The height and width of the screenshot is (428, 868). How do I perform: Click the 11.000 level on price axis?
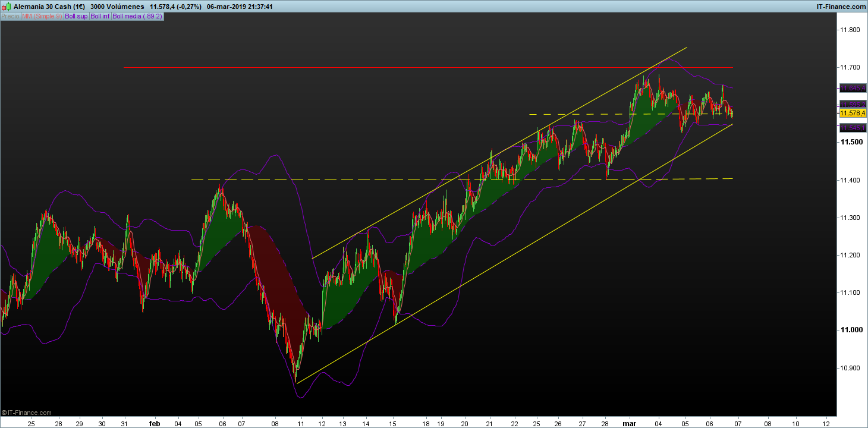coord(850,330)
